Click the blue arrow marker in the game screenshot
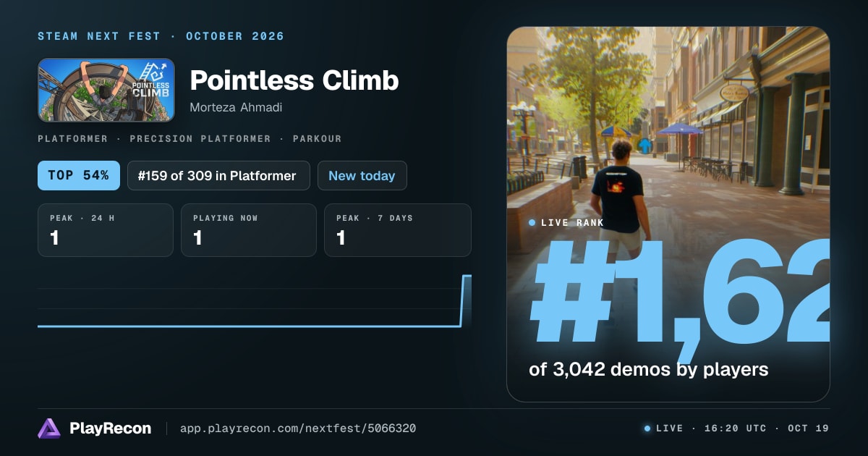868x456 pixels. 644,145
